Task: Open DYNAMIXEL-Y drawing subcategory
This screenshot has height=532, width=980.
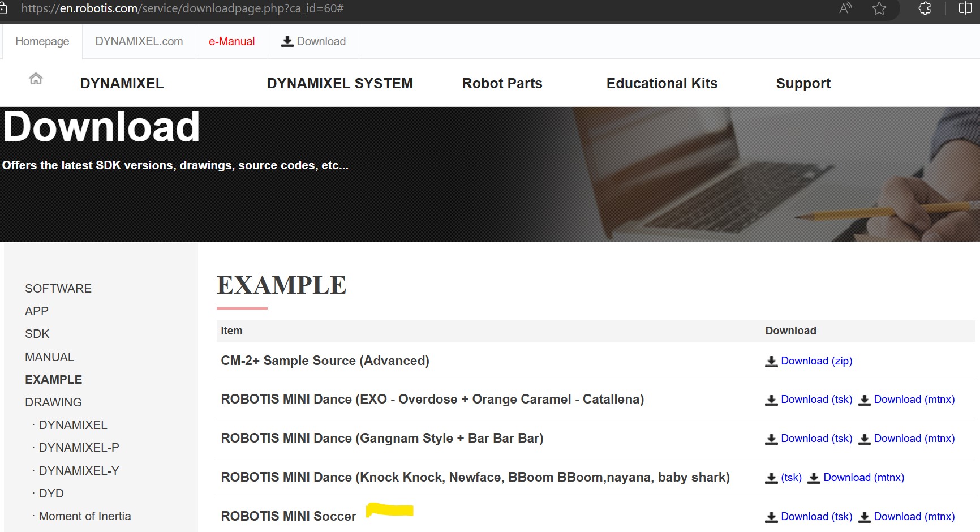Action: point(79,471)
